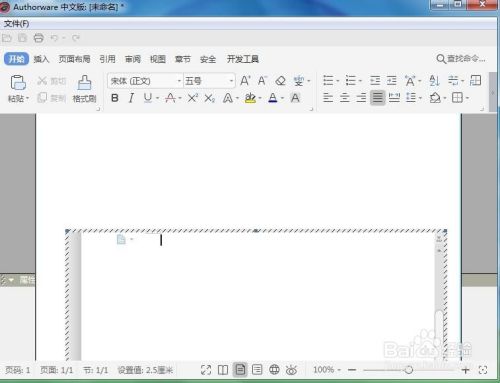This screenshot has width=500, height=383.
Task: Click the open file icon in quick toolbar
Action: coord(7,38)
